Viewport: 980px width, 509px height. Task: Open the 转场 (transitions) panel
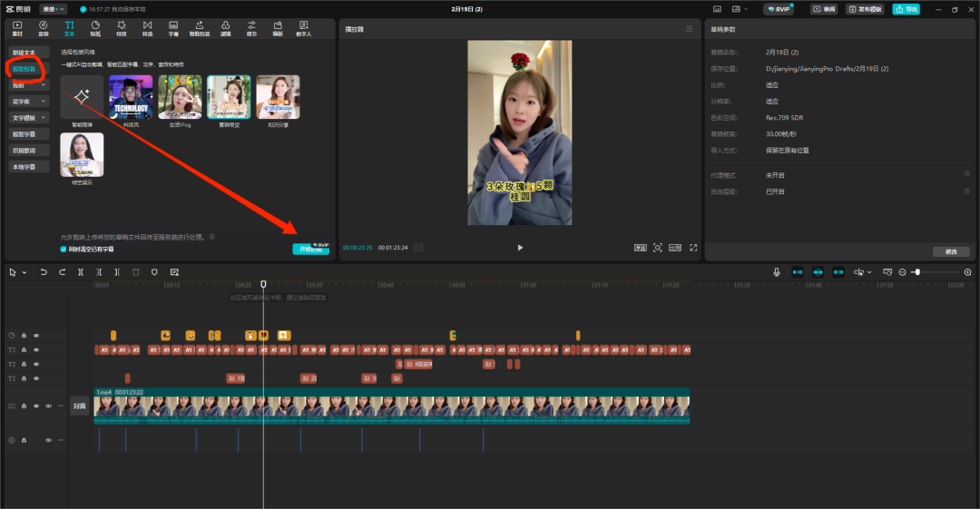[147, 27]
